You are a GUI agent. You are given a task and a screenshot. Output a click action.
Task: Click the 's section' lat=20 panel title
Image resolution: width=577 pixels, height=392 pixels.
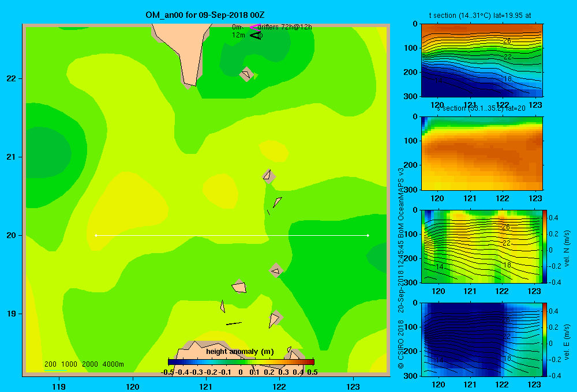pos(481,108)
